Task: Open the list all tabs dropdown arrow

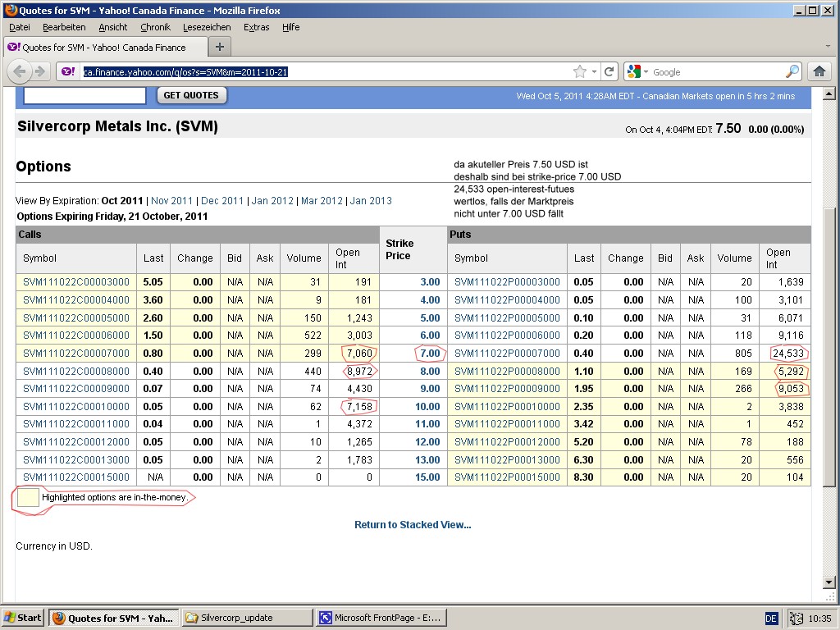Action: tap(828, 47)
